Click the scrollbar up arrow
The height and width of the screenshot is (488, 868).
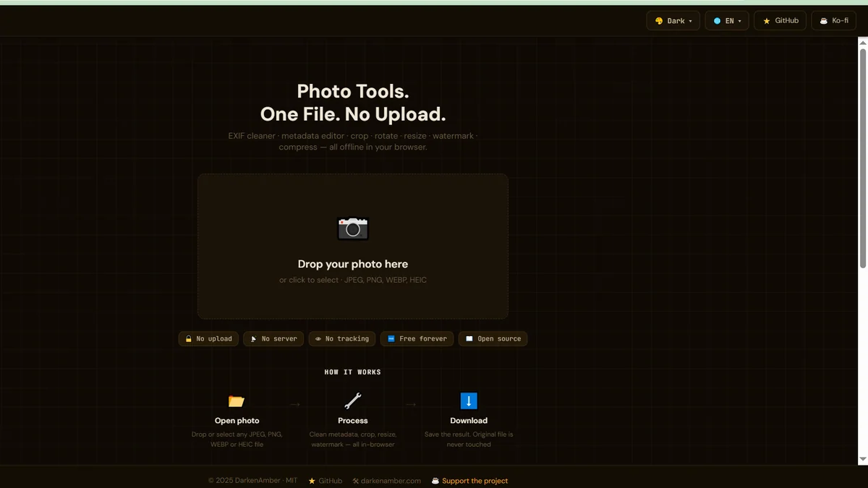tap(862, 43)
